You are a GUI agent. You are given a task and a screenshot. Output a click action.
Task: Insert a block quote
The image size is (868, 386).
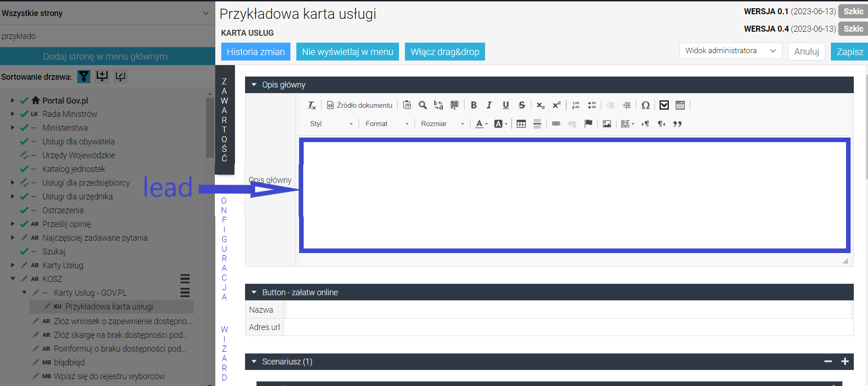(x=677, y=124)
